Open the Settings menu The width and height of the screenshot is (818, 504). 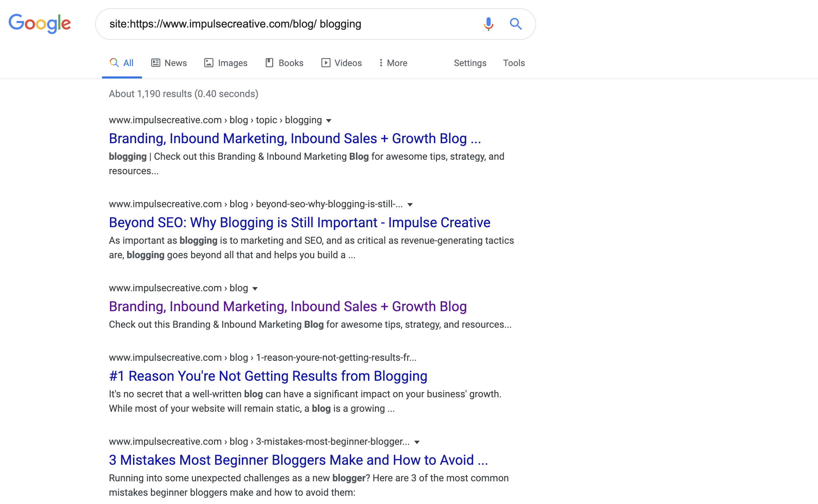tap(470, 63)
